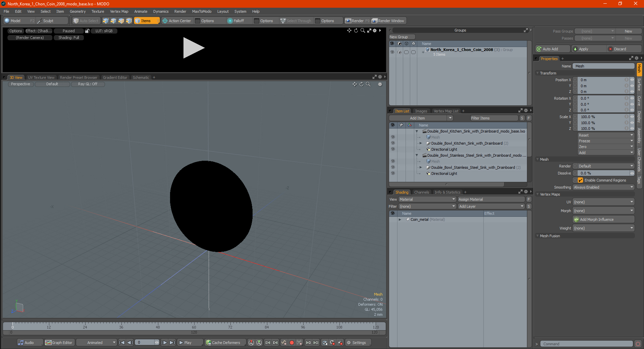Open Action Center options
Viewport: 644px width, 349px height.
click(x=177, y=21)
